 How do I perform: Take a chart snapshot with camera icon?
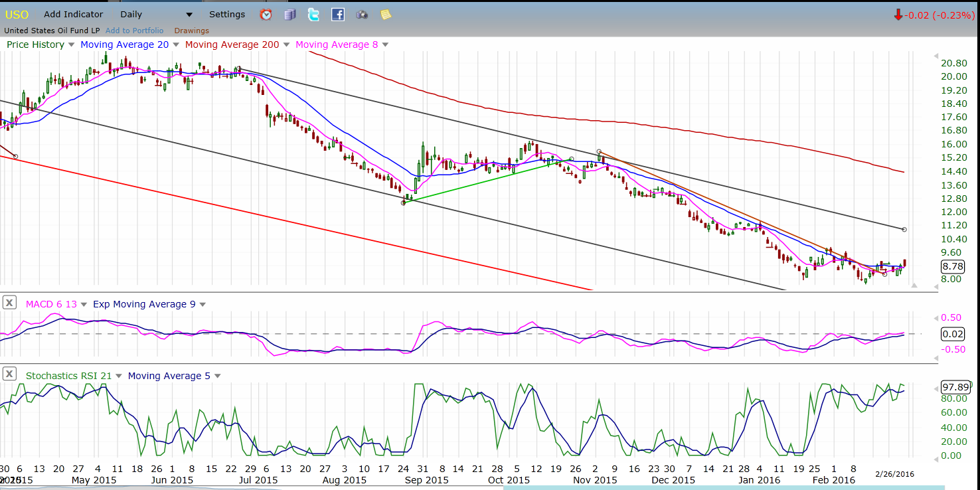[x=362, y=15]
